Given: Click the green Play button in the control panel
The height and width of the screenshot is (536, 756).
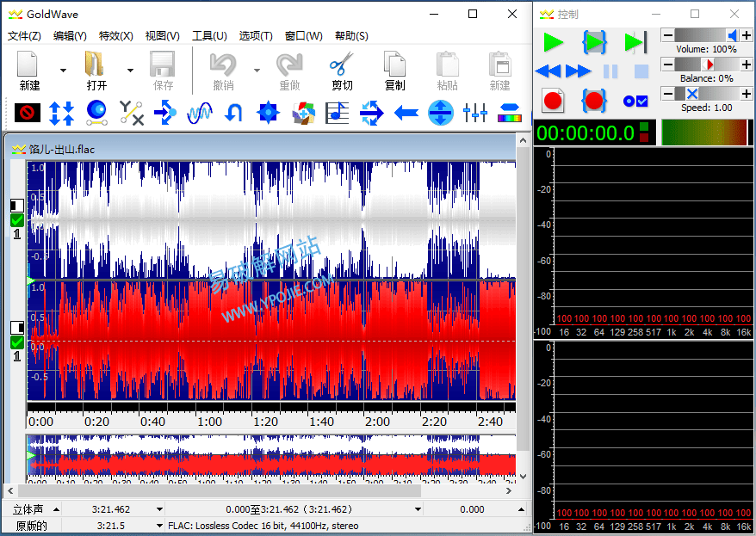Looking at the screenshot, I should pyautogui.click(x=553, y=41).
